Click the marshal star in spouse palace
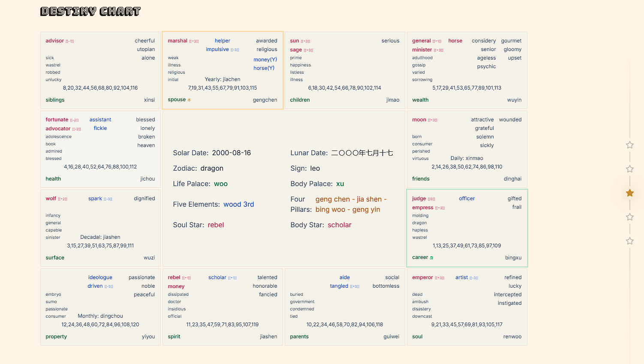Viewport: 644px width, 364px height. pyautogui.click(x=178, y=41)
